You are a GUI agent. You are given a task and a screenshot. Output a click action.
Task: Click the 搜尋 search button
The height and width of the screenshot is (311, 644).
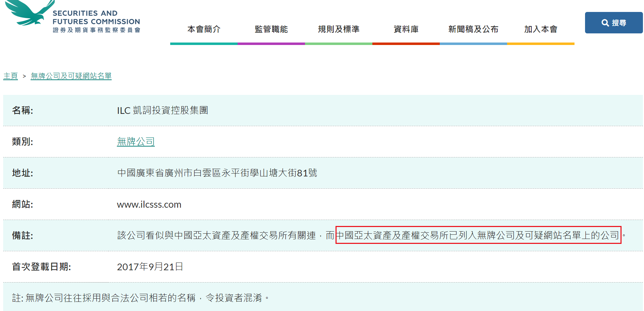pyautogui.click(x=614, y=23)
